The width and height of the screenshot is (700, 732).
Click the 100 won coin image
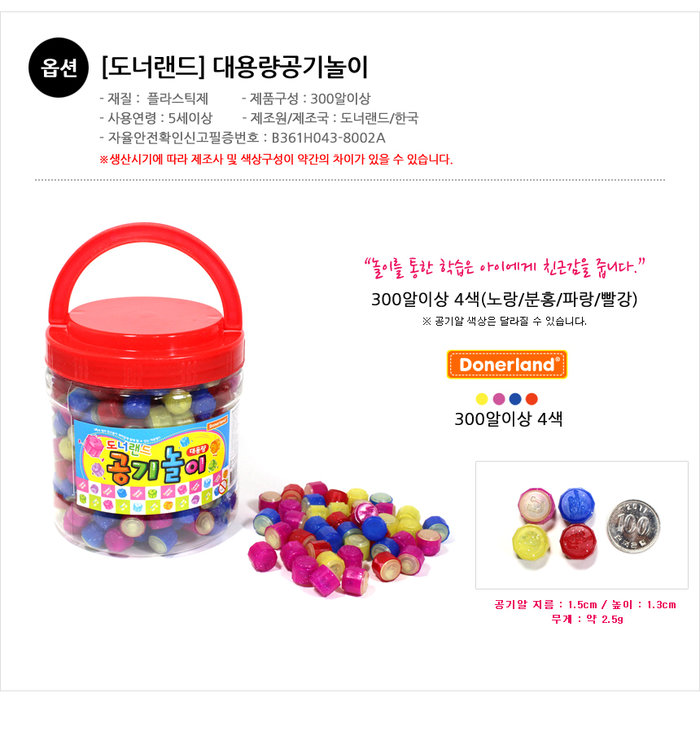[633, 526]
